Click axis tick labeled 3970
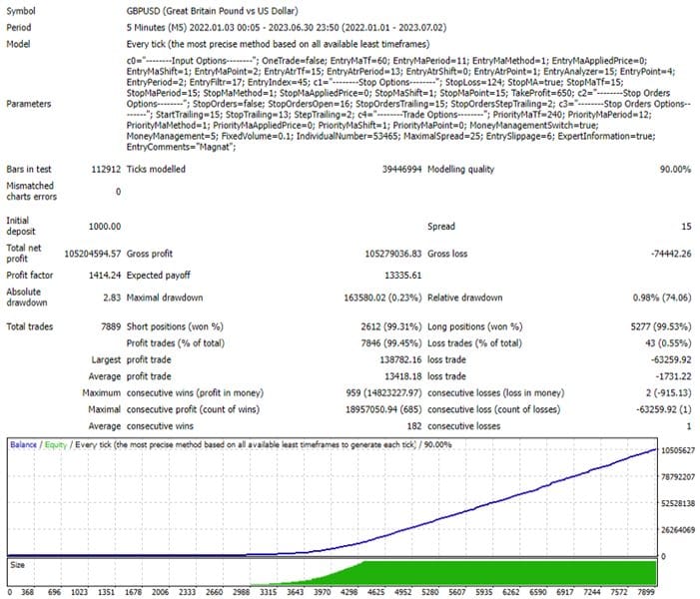 pyautogui.click(x=322, y=592)
